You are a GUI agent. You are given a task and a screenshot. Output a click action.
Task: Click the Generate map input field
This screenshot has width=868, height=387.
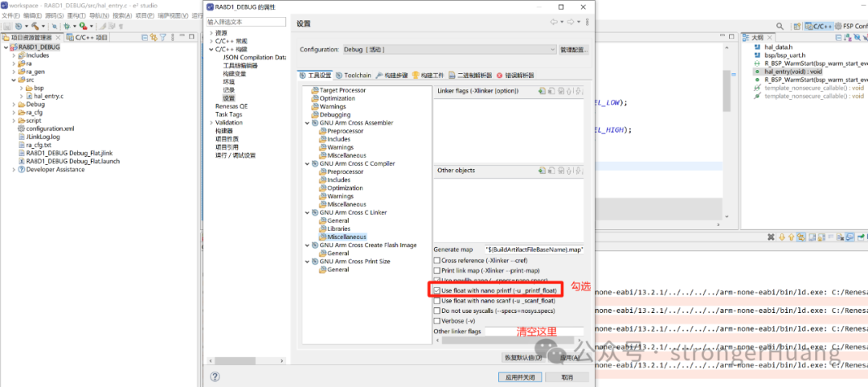[534, 249]
